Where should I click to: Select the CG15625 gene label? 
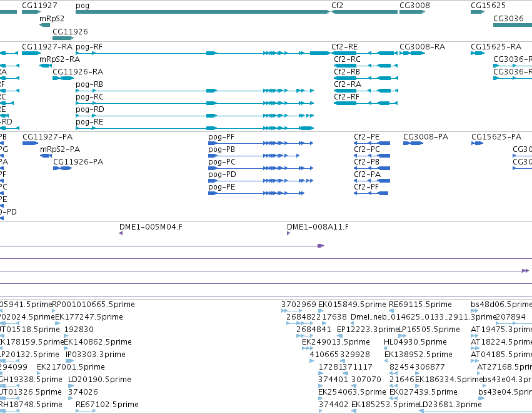[488, 6]
